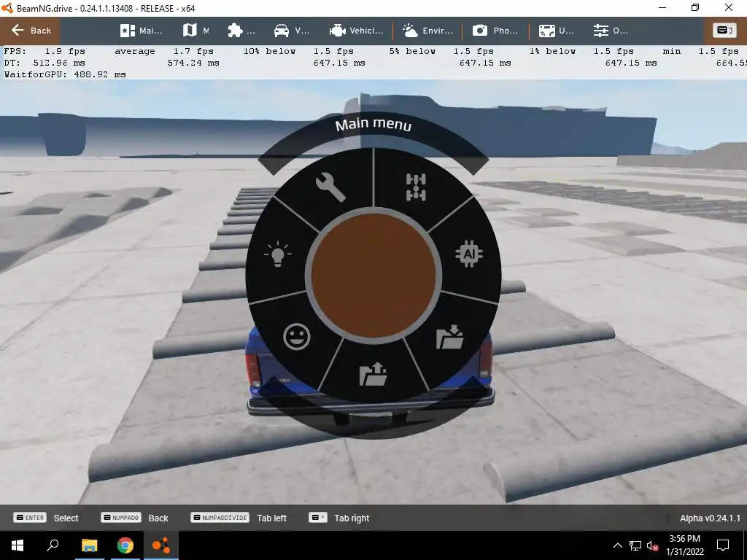Click the muted volume tray icon

pos(652,545)
